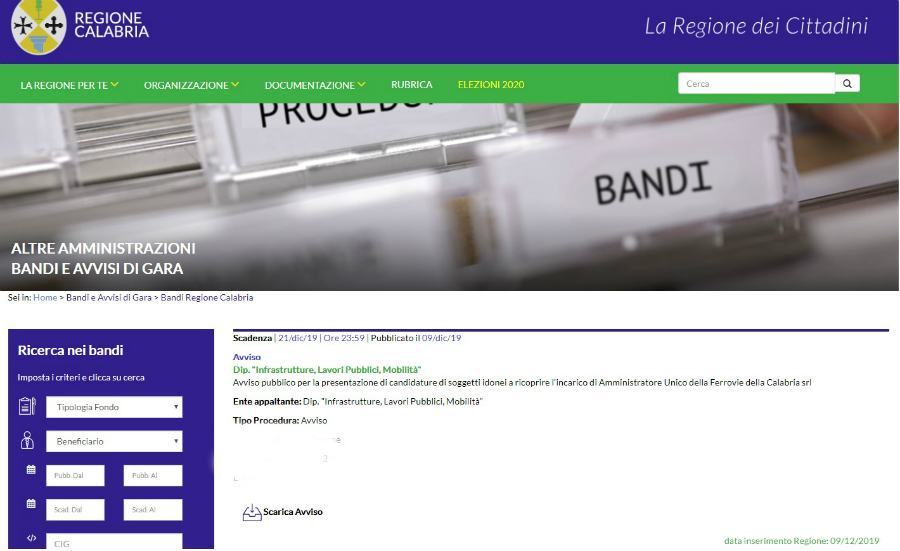Click the search magnifier icon button

(x=847, y=83)
